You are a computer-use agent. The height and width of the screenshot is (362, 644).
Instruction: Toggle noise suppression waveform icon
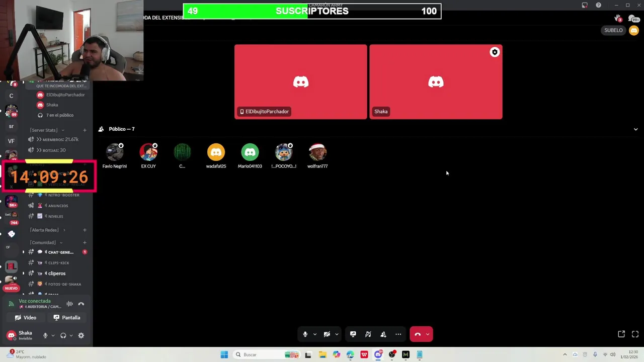69,304
